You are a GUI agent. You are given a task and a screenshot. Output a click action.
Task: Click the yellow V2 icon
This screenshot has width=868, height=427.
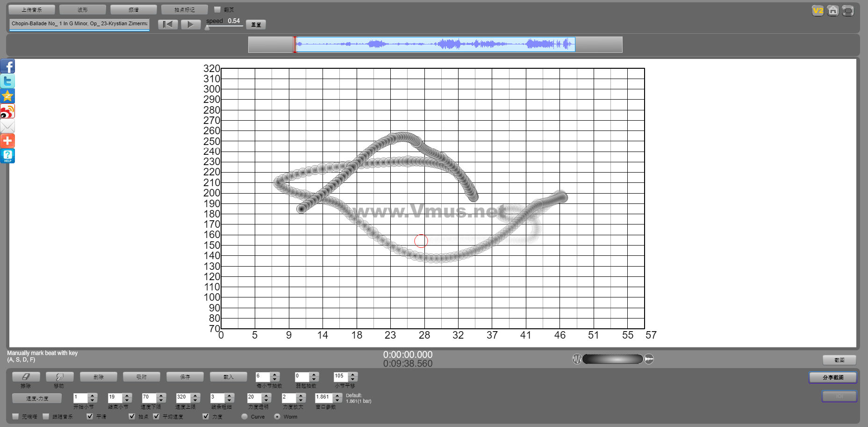pyautogui.click(x=818, y=11)
